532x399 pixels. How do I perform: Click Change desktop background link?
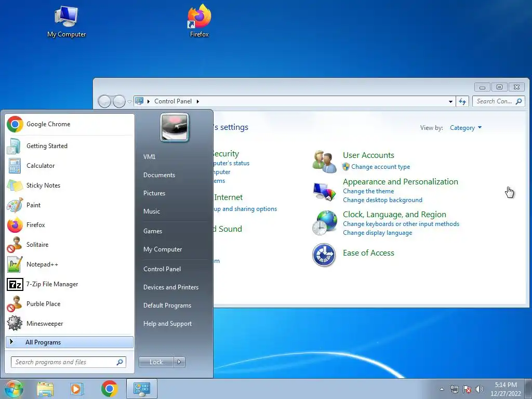coord(383,200)
